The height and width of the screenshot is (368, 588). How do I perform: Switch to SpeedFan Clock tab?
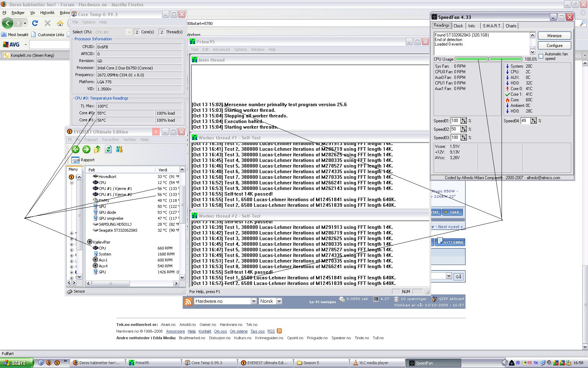click(x=458, y=26)
